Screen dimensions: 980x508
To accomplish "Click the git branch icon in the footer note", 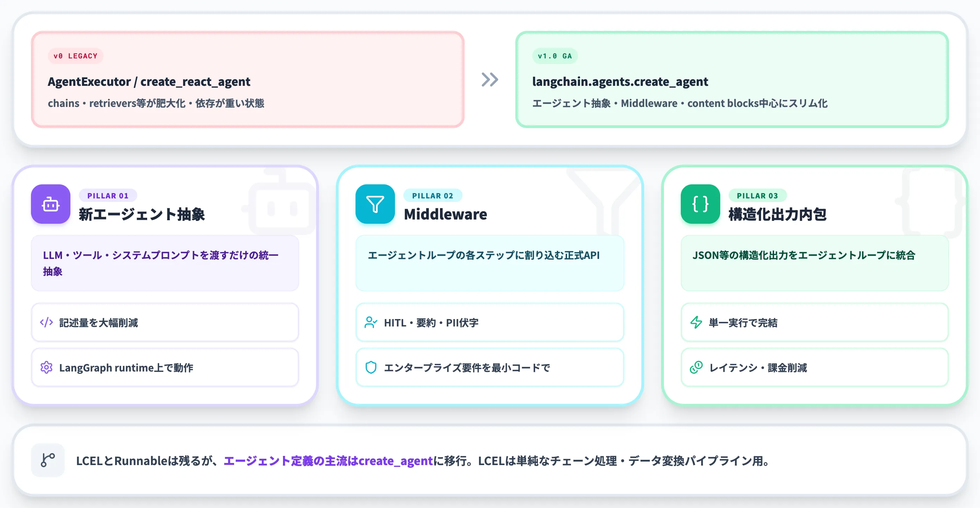I will point(48,460).
